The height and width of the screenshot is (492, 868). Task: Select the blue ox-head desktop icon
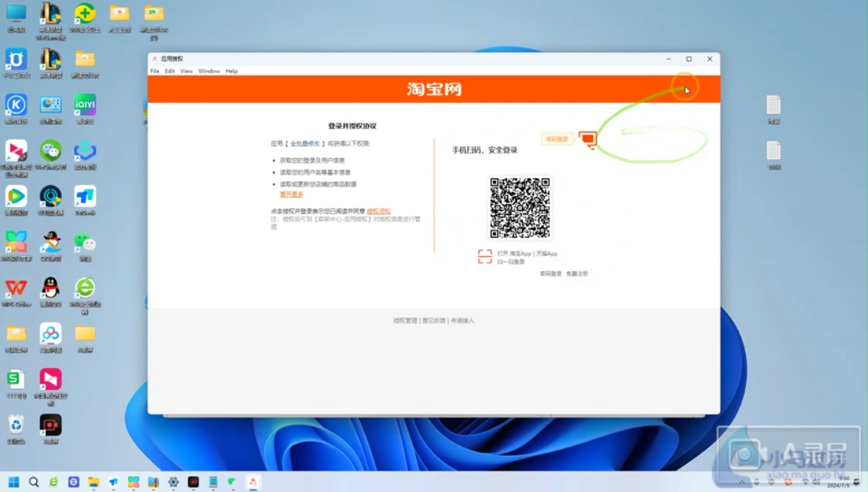[x=16, y=64]
